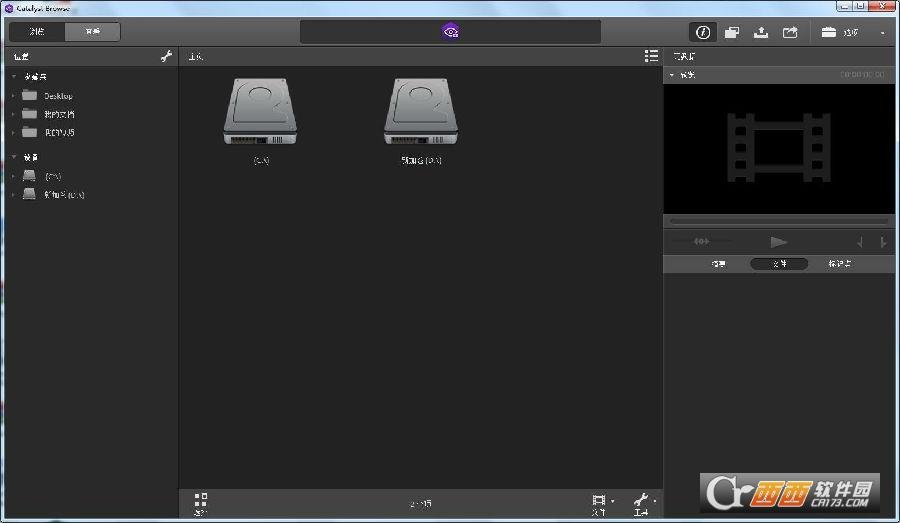This screenshot has height=523, width=900.
Task: Open the file filmstrip menu at bottom
Action: coord(600,502)
